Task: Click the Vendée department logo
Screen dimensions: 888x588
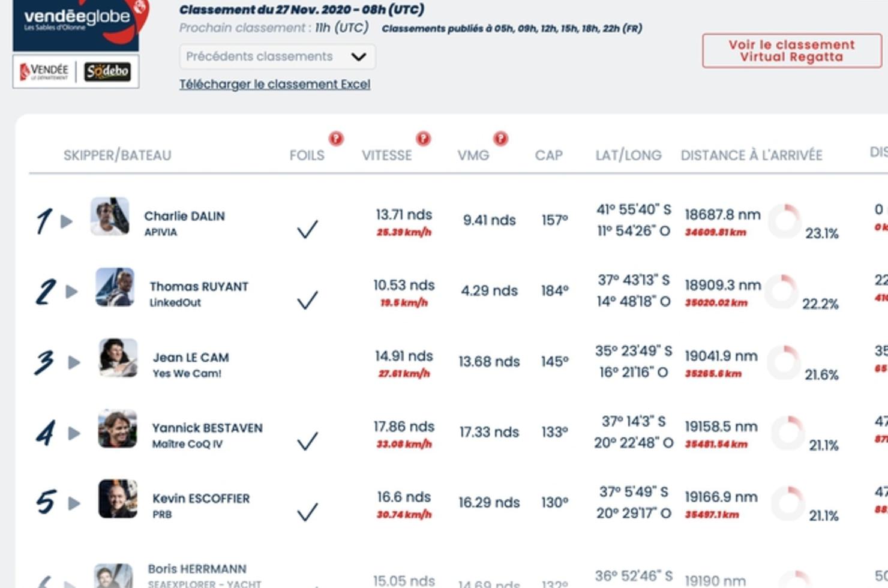Action: coord(44,71)
